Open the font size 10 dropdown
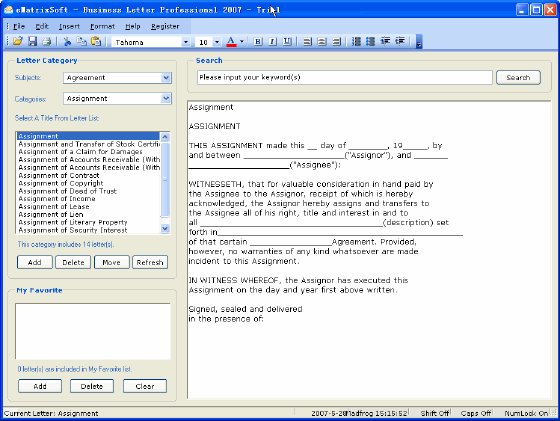 point(217,42)
